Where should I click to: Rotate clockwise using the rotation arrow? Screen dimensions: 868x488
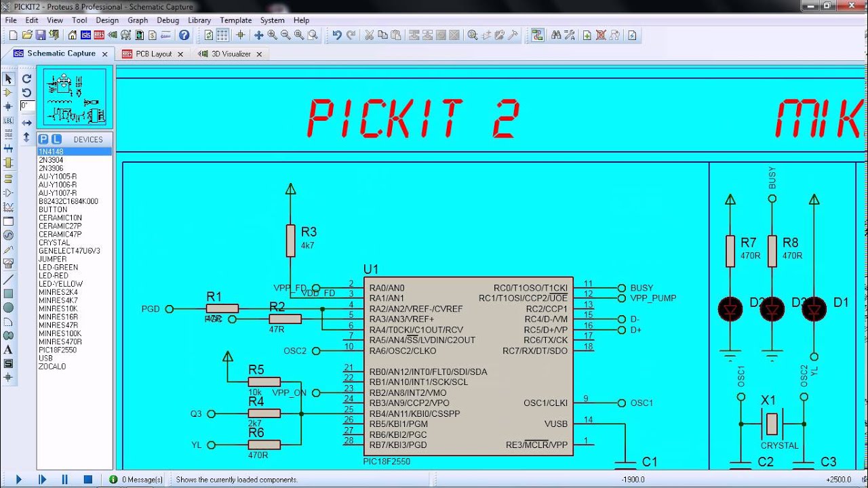26,79
